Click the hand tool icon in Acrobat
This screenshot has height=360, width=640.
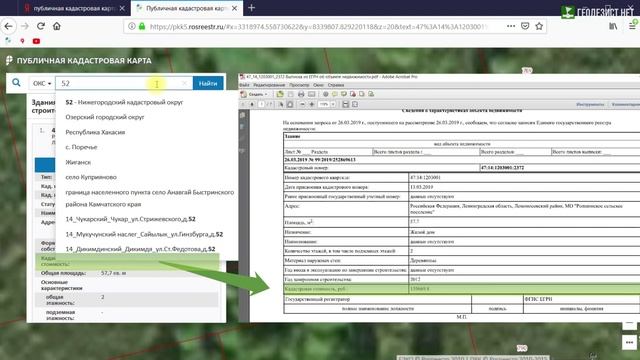click(x=290, y=104)
